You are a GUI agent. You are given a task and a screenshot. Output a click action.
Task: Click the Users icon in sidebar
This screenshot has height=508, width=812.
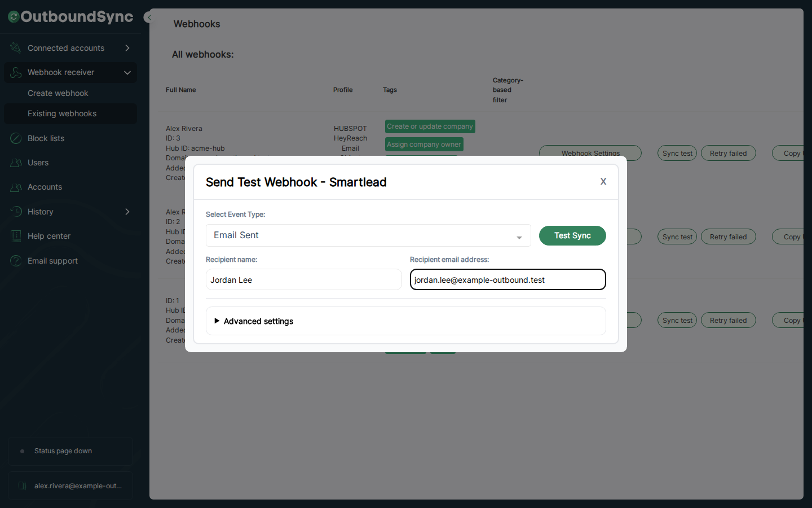[16, 163]
